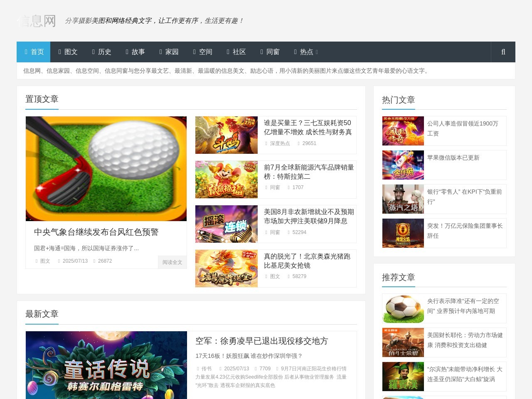Click the 童话传说 fairy tale thumbnail

pos(106,365)
